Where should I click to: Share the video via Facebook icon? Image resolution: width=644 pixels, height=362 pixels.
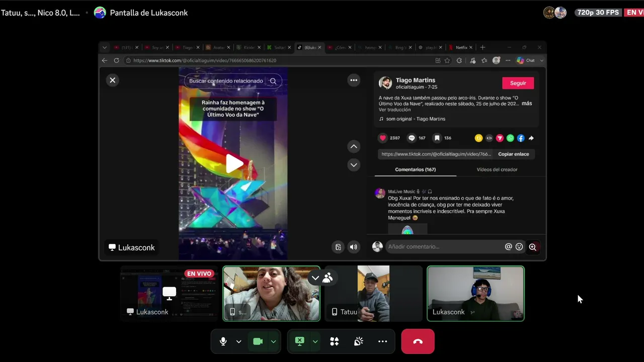pyautogui.click(x=521, y=138)
